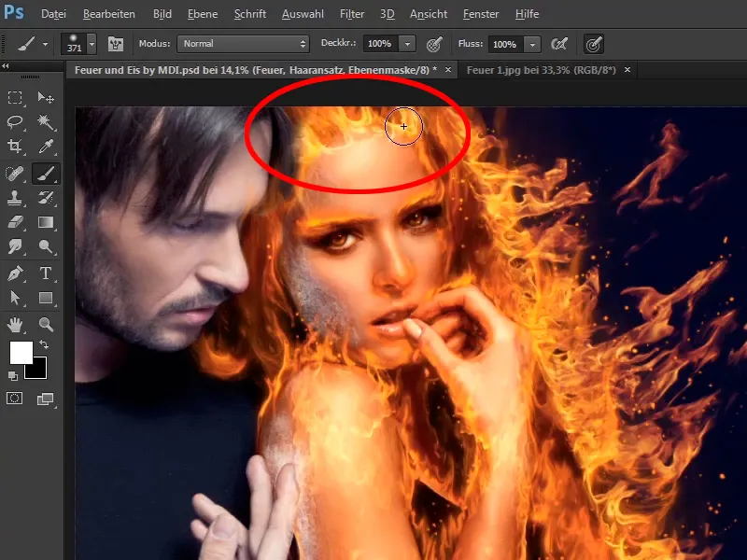Select the Gradient tool
The height and width of the screenshot is (560, 747).
pyautogui.click(x=46, y=222)
